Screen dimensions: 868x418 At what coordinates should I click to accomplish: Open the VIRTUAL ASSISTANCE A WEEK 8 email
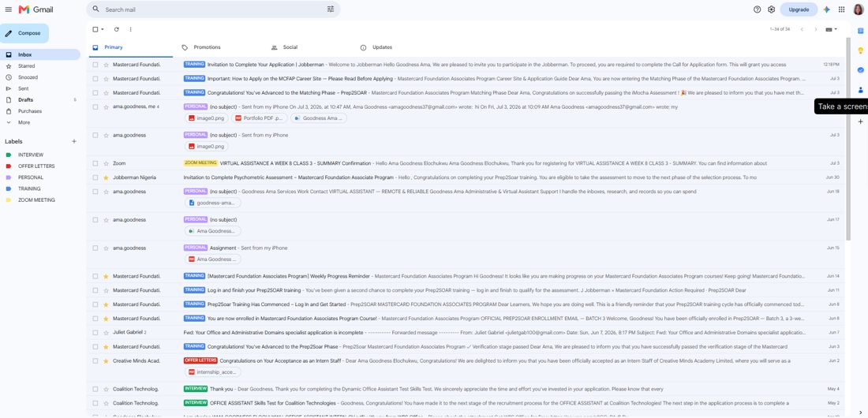[466, 163]
